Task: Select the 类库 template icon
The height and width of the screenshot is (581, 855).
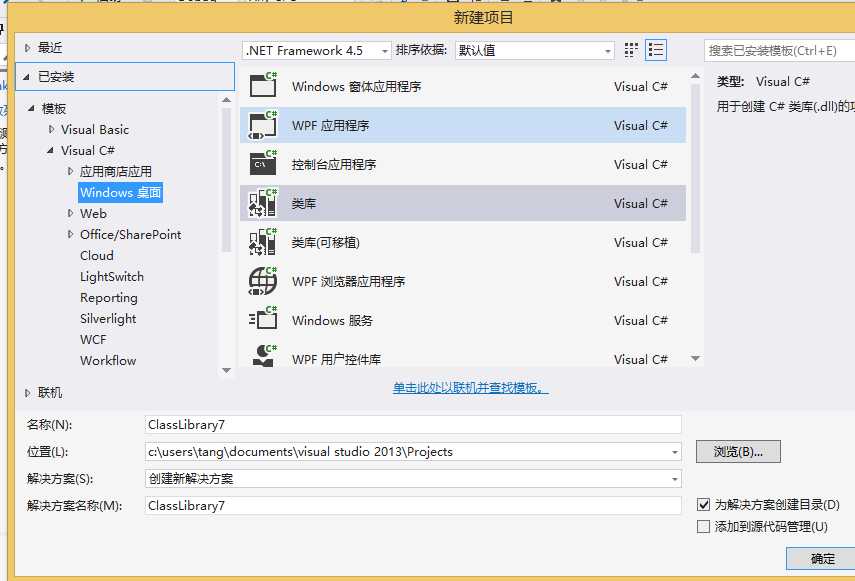Action: [x=263, y=203]
